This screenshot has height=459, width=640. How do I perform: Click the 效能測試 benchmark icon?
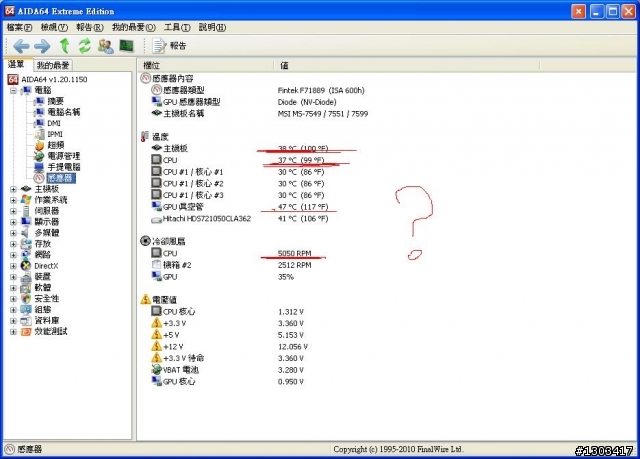coord(26,332)
